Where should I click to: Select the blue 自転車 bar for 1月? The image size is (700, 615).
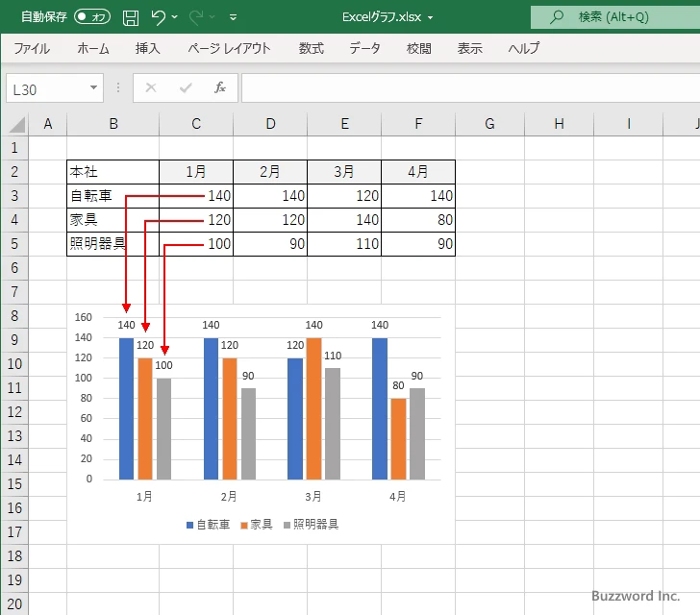[x=126, y=408]
